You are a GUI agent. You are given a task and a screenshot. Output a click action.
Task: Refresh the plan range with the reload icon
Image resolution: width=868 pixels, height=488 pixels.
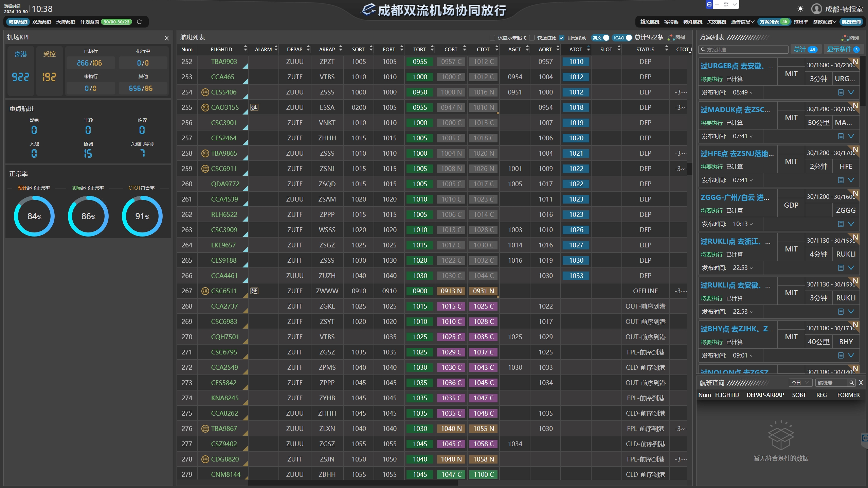(139, 22)
